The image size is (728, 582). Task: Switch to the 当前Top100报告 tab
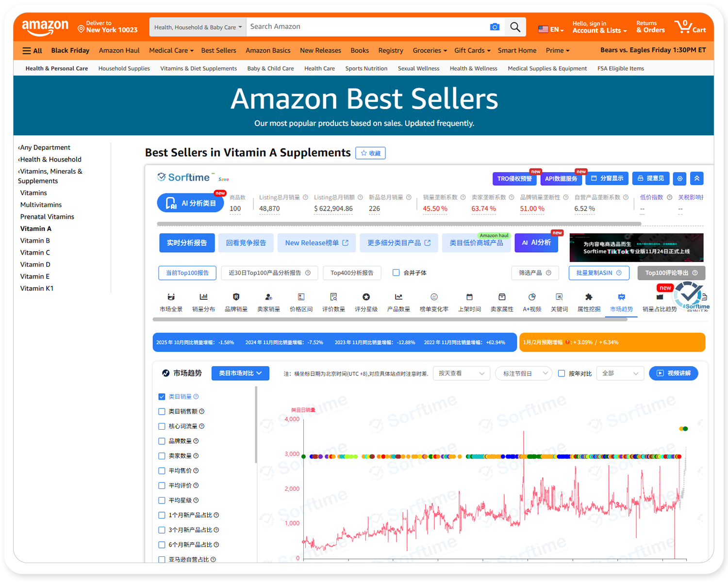point(187,273)
